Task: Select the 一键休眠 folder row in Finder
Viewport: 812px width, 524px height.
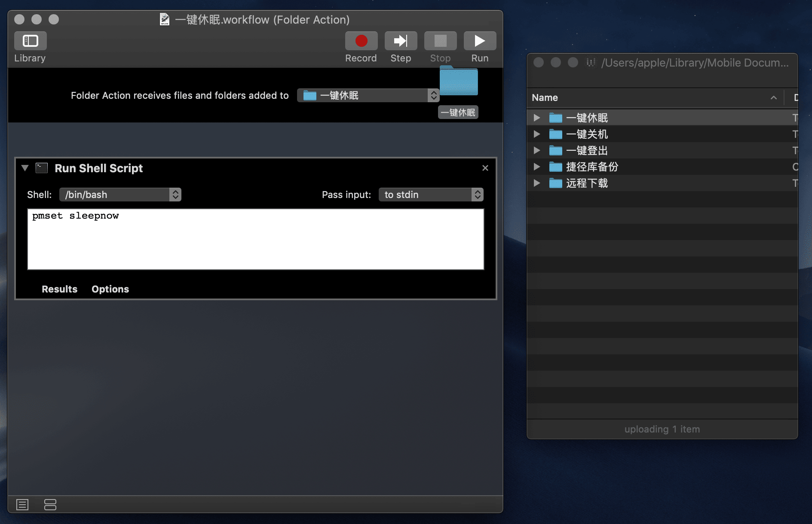Action: coord(662,118)
